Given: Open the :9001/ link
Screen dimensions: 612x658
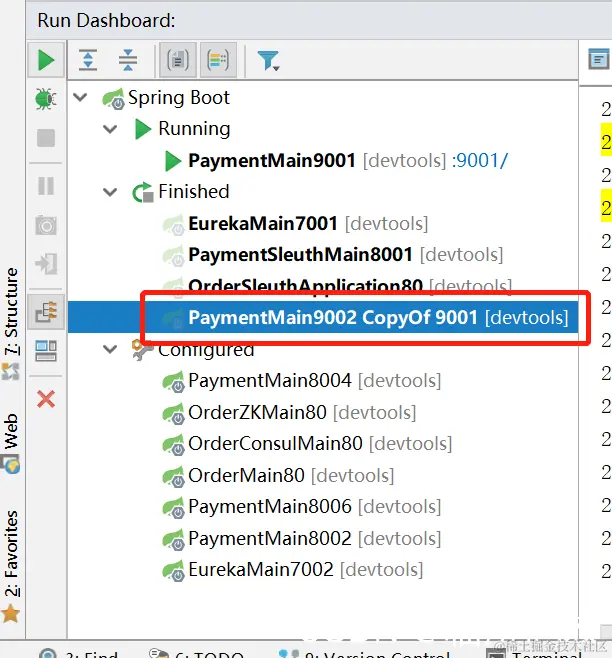Looking at the screenshot, I should [x=480, y=161].
